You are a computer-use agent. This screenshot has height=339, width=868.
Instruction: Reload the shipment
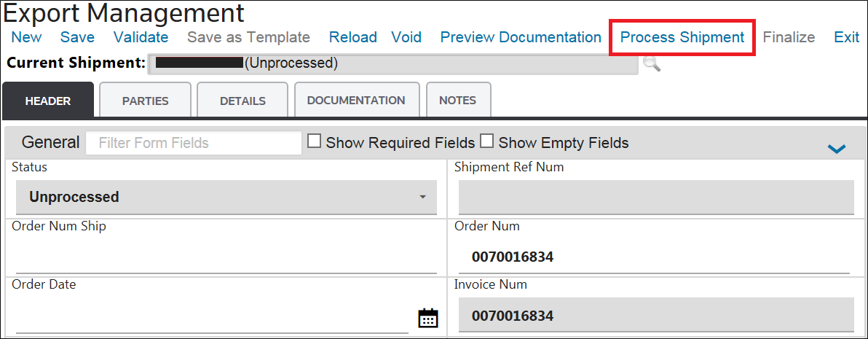click(x=352, y=37)
